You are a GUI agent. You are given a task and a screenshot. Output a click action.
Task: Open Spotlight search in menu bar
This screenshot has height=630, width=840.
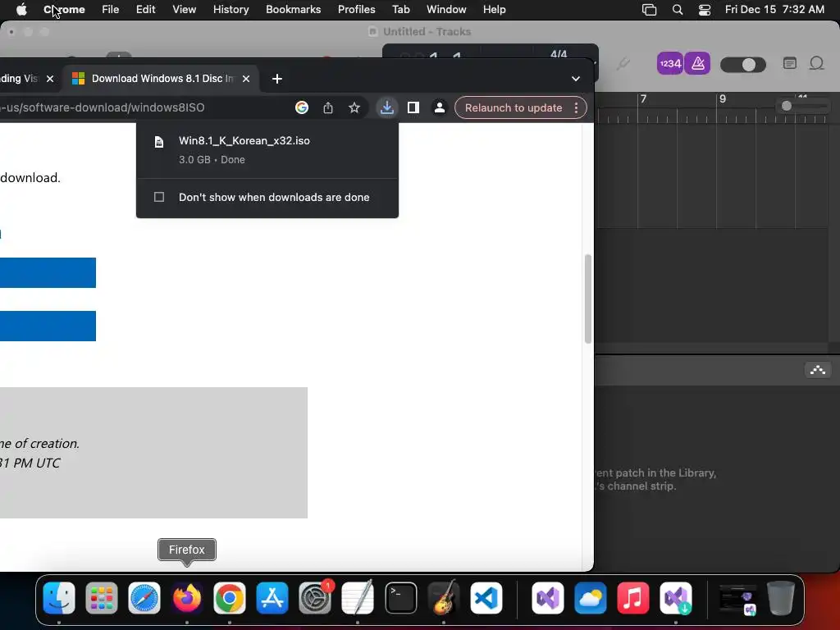coord(677,10)
